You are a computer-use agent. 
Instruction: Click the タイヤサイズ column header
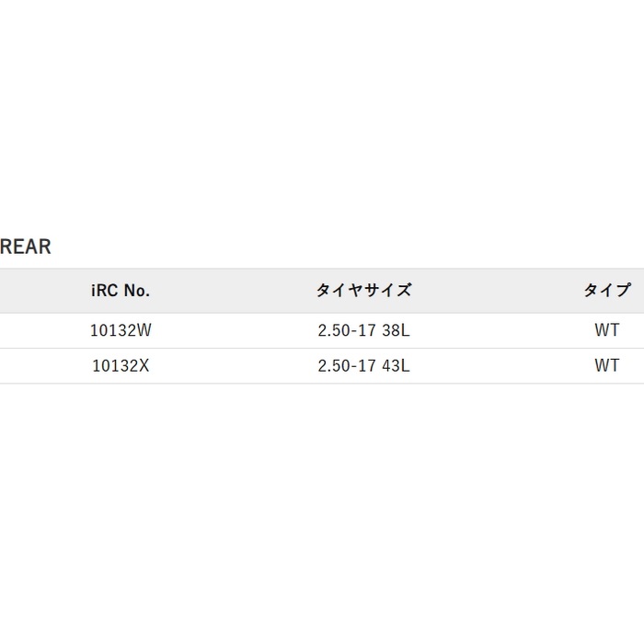click(363, 291)
